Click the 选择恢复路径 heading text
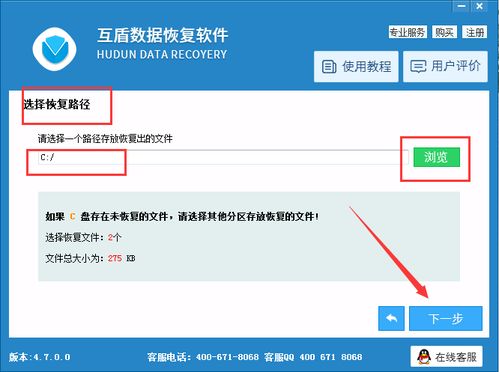 coord(57,104)
